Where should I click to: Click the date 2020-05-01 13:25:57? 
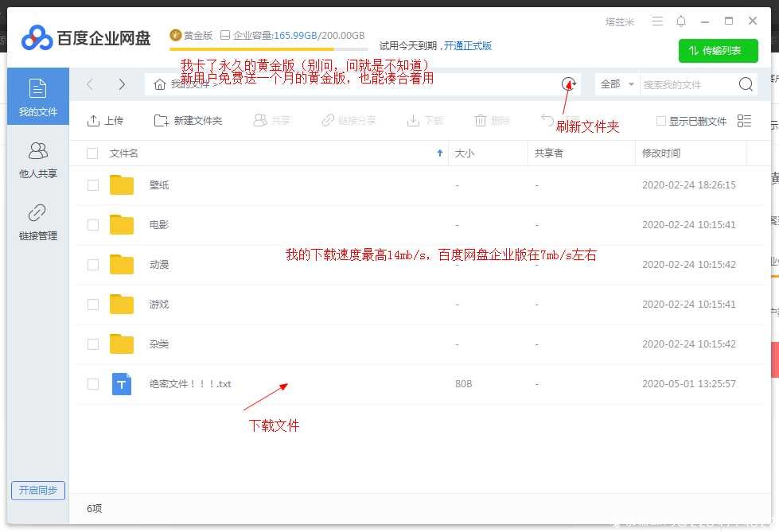point(688,384)
